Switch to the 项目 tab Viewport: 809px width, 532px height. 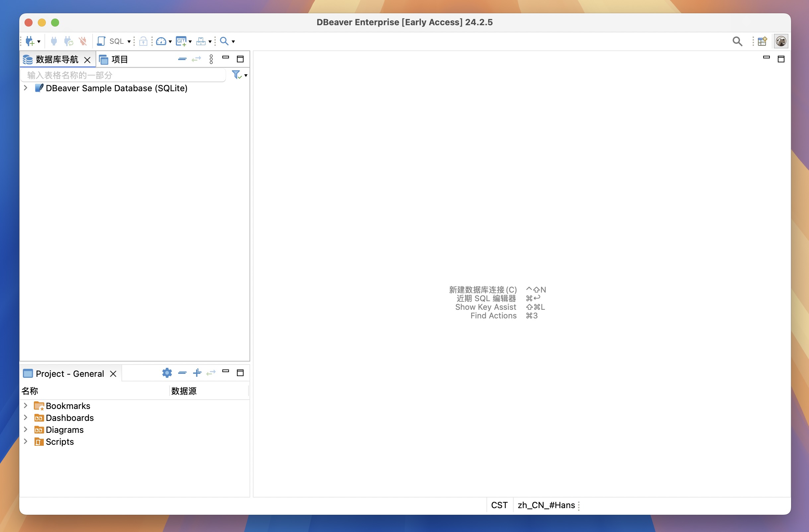(x=114, y=59)
